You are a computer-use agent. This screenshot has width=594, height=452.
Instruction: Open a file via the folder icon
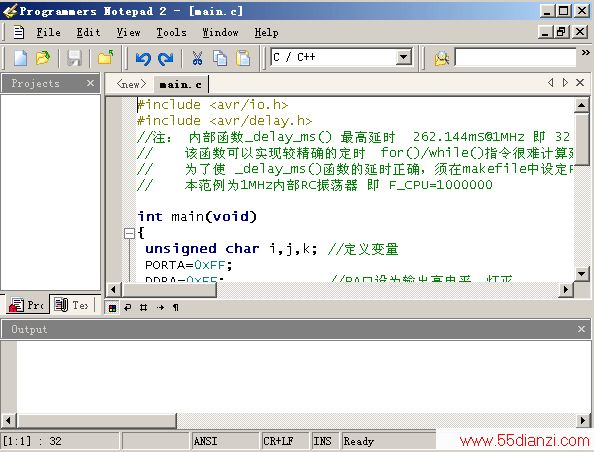[x=43, y=58]
